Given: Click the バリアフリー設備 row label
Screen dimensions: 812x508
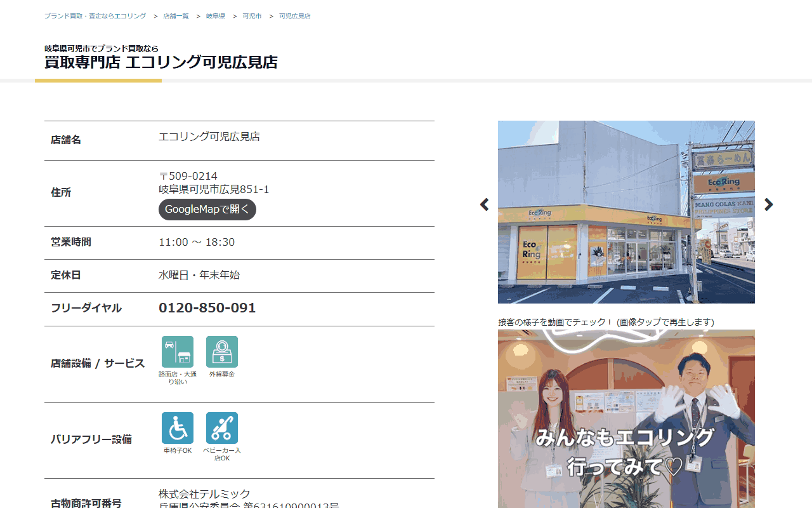Looking at the screenshot, I should point(91,439).
